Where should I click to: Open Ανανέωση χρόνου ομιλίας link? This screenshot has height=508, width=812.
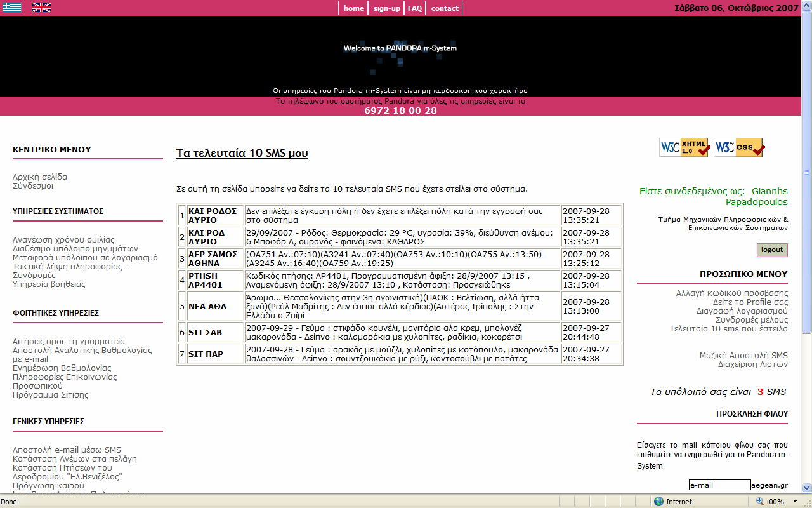(63, 239)
